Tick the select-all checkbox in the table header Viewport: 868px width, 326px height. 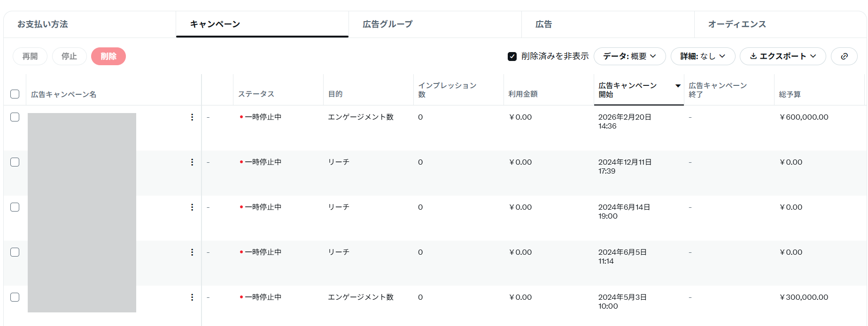click(15, 94)
